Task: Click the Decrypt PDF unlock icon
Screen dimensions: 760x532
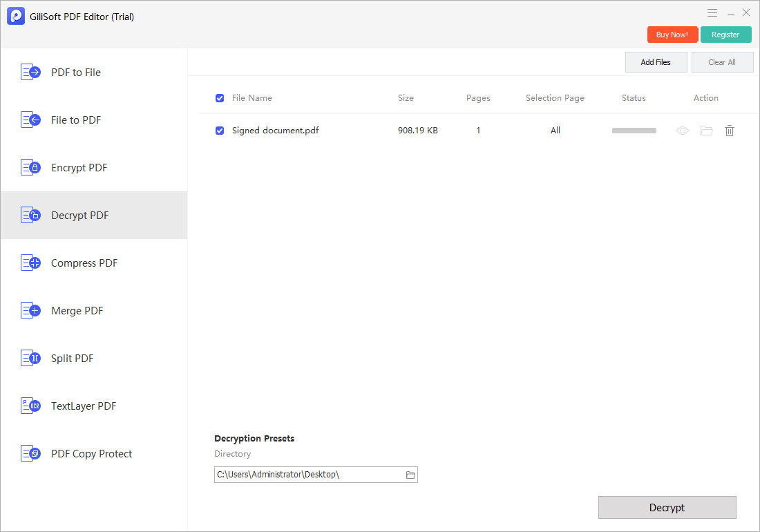Action: [30, 215]
